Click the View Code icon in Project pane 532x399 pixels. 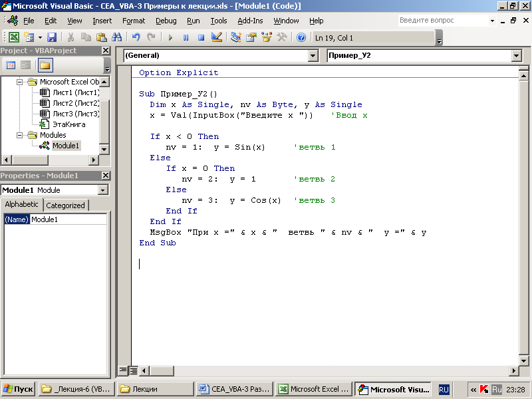(11, 65)
